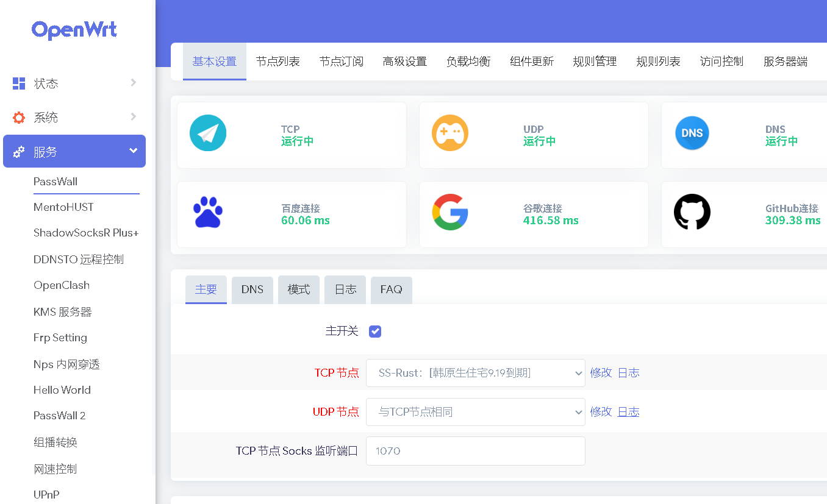
Task: Click 修改 link next to TCP 节点
Action: point(601,373)
